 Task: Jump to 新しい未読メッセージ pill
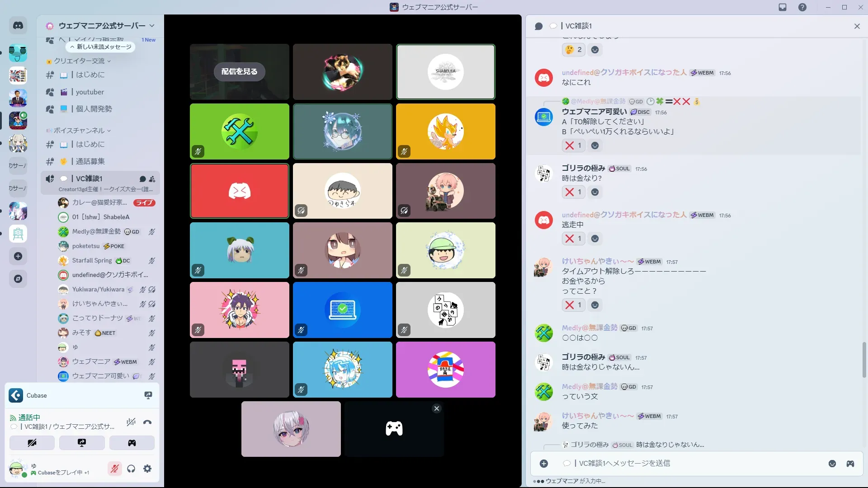100,47
